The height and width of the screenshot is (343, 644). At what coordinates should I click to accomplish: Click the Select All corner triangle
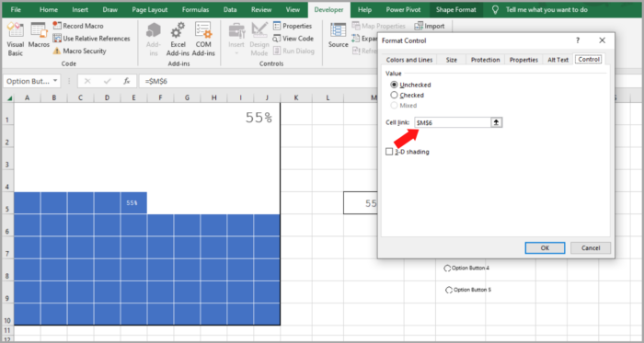tap(9, 97)
